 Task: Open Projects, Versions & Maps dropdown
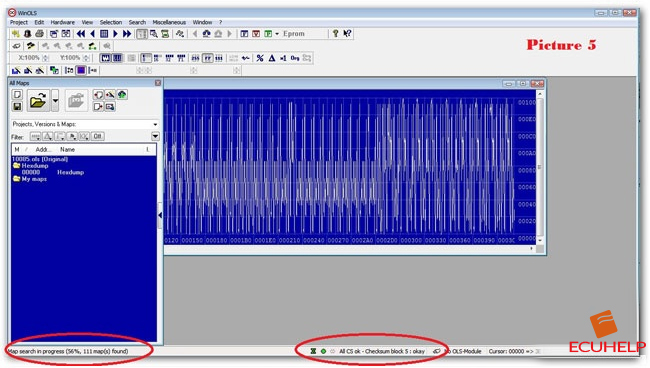(x=85, y=124)
